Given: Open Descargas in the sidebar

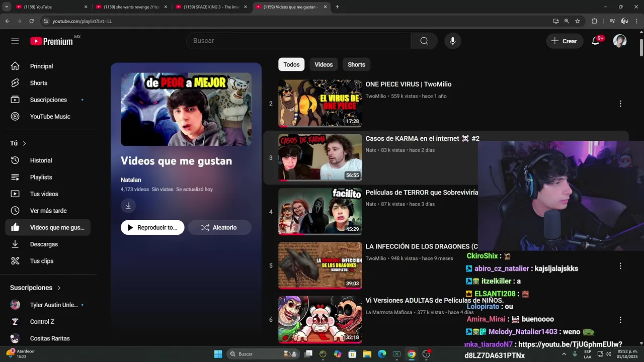Looking at the screenshot, I should point(48,244).
